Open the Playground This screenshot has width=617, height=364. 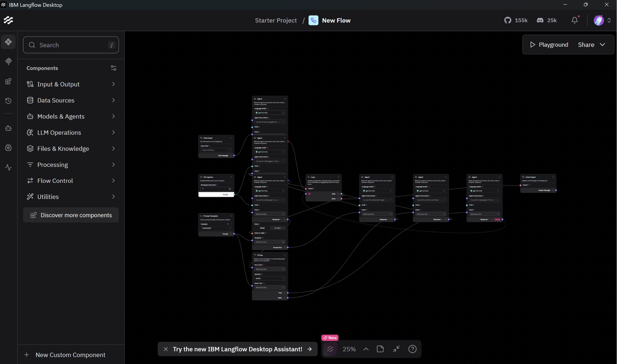[x=549, y=45]
